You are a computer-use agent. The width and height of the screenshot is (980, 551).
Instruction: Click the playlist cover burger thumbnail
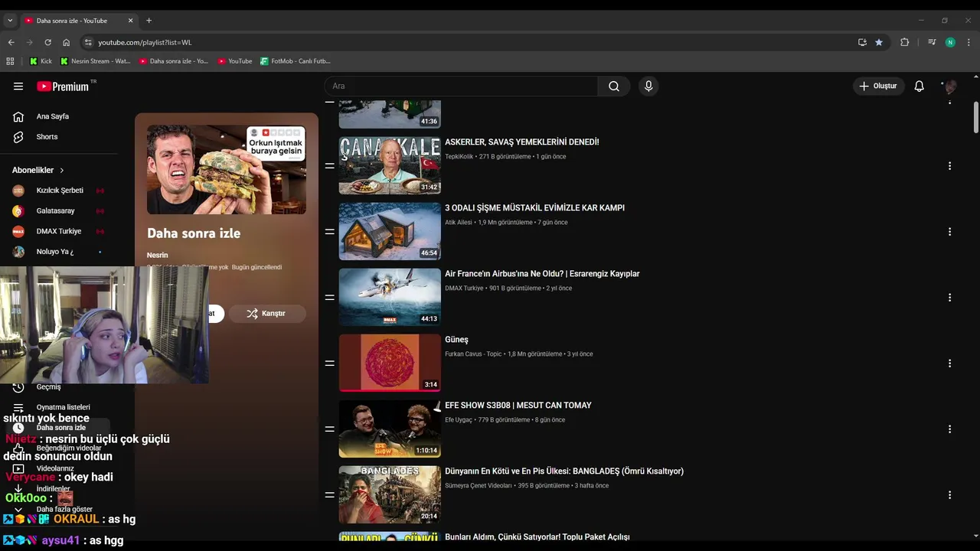(x=227, y=169)
